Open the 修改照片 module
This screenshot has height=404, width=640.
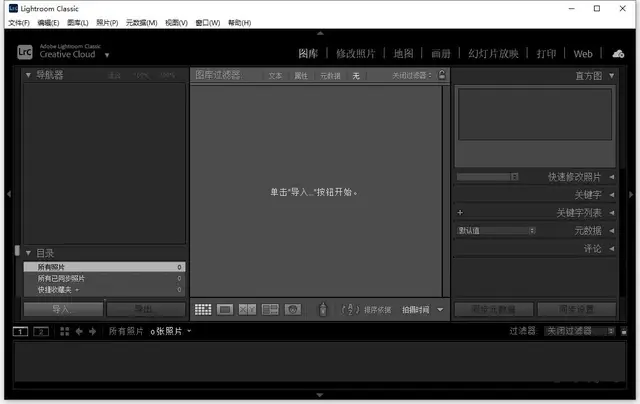coord(358,53)
